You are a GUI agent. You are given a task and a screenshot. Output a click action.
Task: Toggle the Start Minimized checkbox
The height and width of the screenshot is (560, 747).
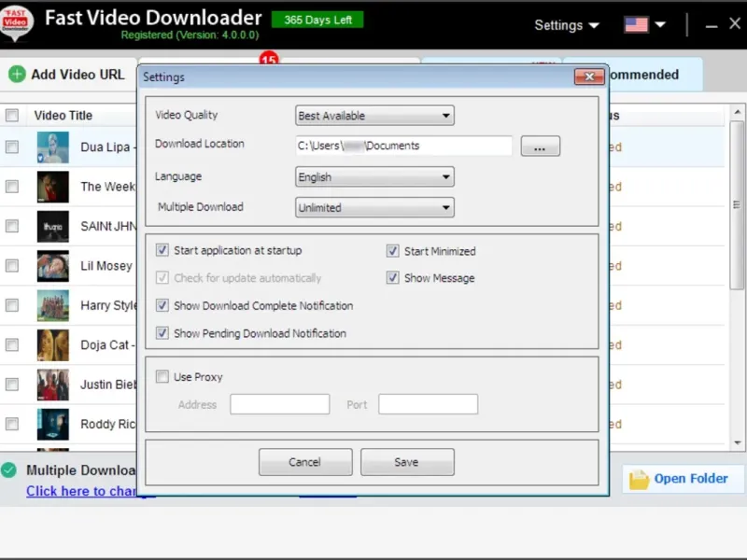392,251
